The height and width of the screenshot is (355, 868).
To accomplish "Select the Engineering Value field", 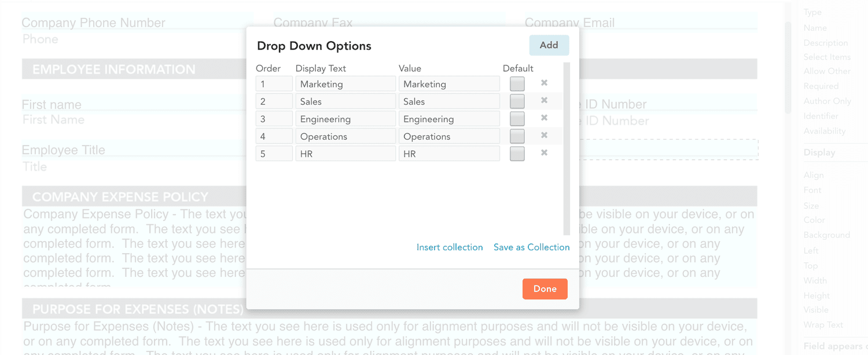I will [x=449, y=118].
